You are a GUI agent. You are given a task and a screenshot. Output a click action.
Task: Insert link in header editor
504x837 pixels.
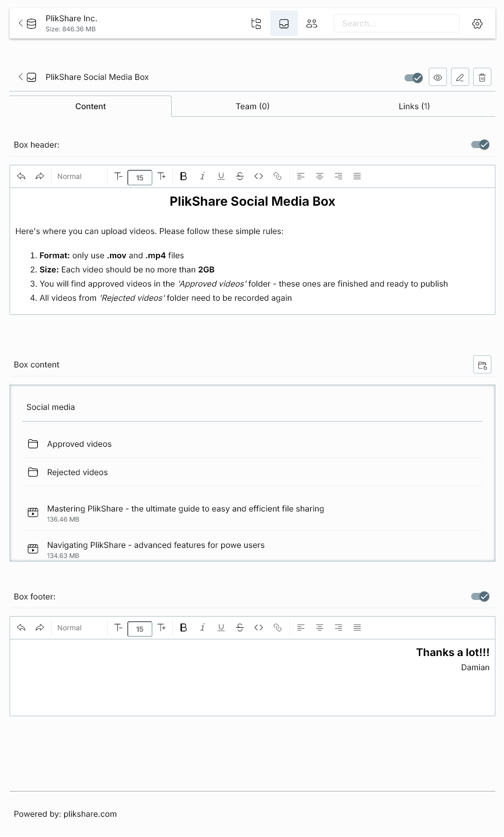pos(277,176)
